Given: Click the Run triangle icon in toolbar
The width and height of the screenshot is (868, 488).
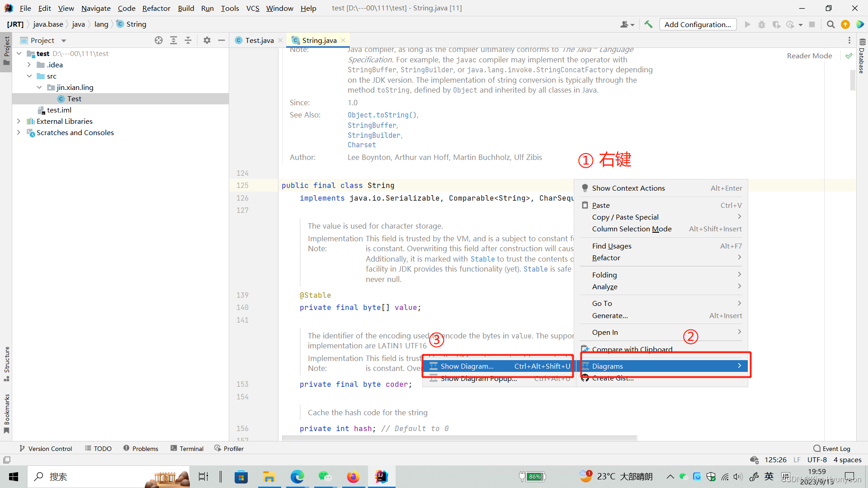Looking at the screenshot, I should tap(747, 24).
